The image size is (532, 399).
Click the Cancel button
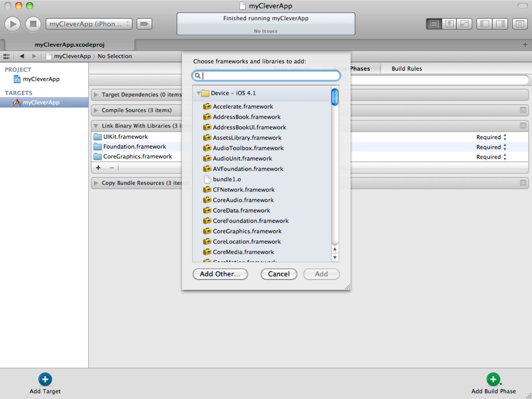tap(279, 274)
